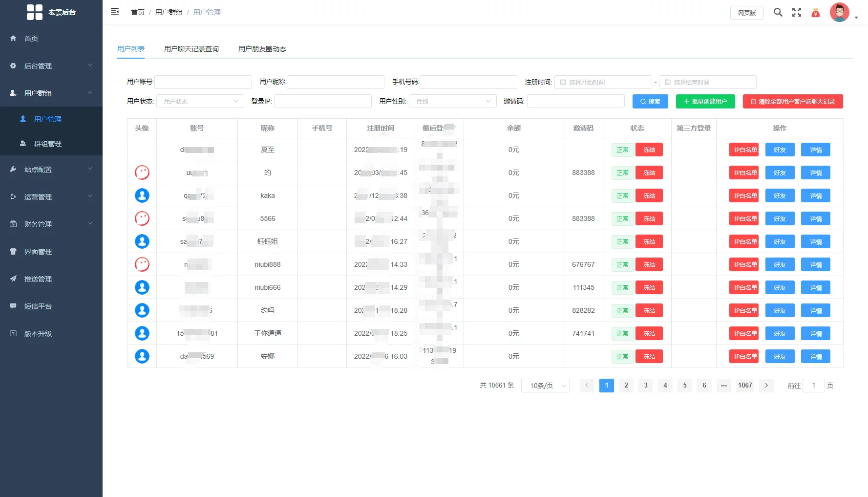This screenshot has width=868, height=497.
Task: Open 群组管理 in the sidebar
Action: (x=47, y=144)
